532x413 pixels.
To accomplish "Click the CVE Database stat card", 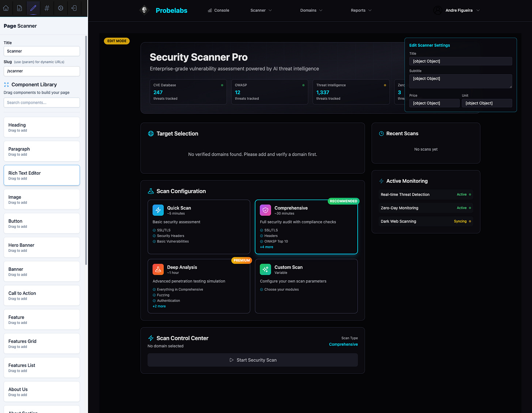I will click(x=188, y=92).
